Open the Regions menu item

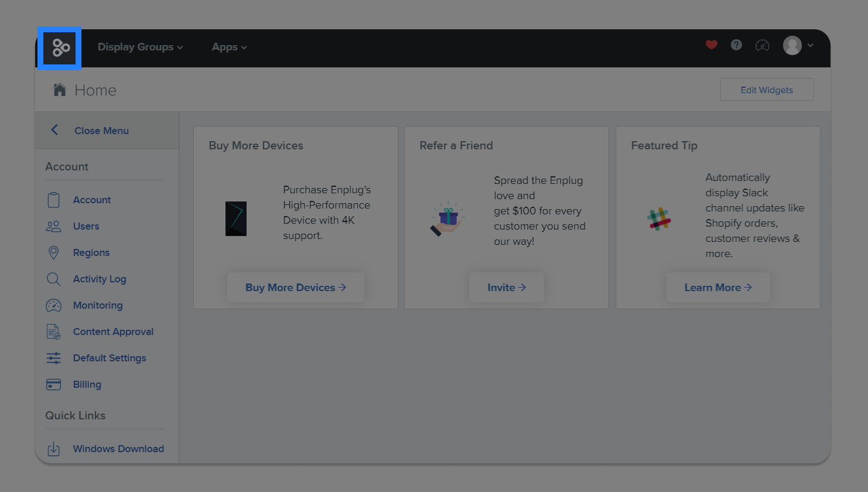tap(91, 252)
